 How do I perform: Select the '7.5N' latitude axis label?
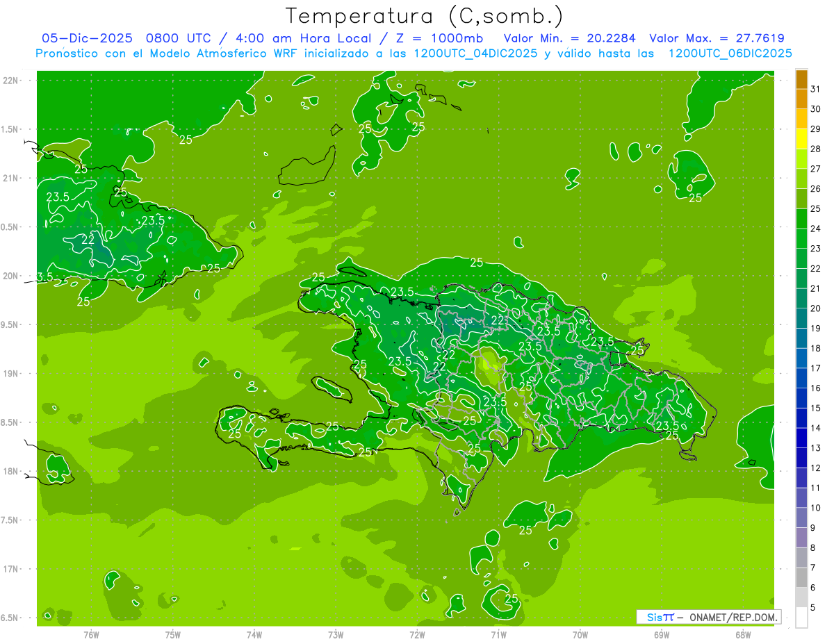tap(10, 520)
